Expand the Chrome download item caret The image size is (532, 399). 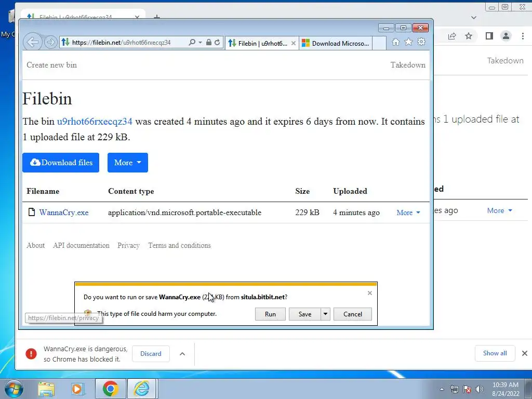[182, 354]
